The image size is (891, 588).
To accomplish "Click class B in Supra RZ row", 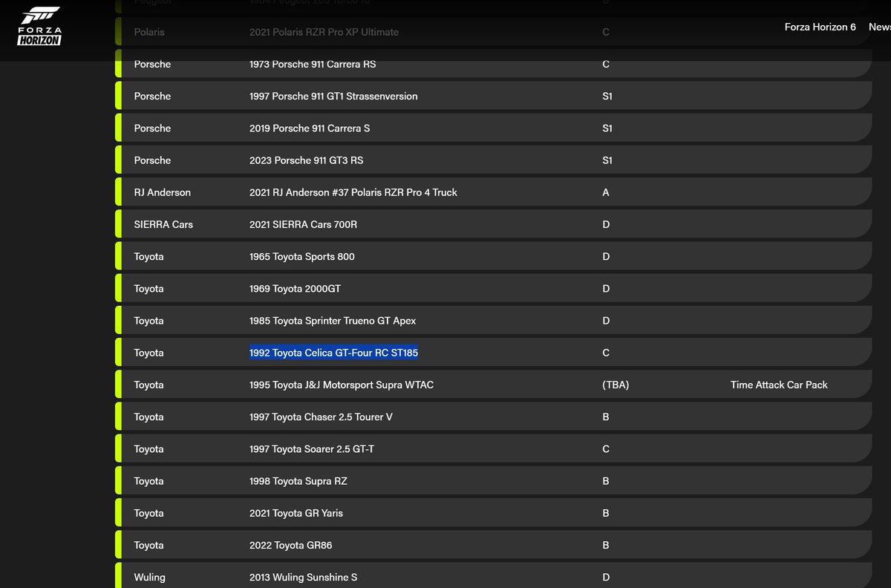I will (x=606, y=480).
